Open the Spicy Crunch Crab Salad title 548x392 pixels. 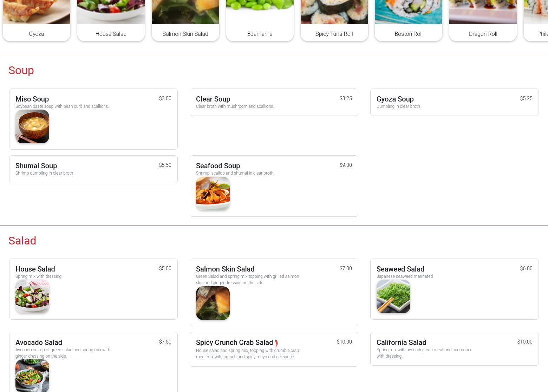pos(234,342)
